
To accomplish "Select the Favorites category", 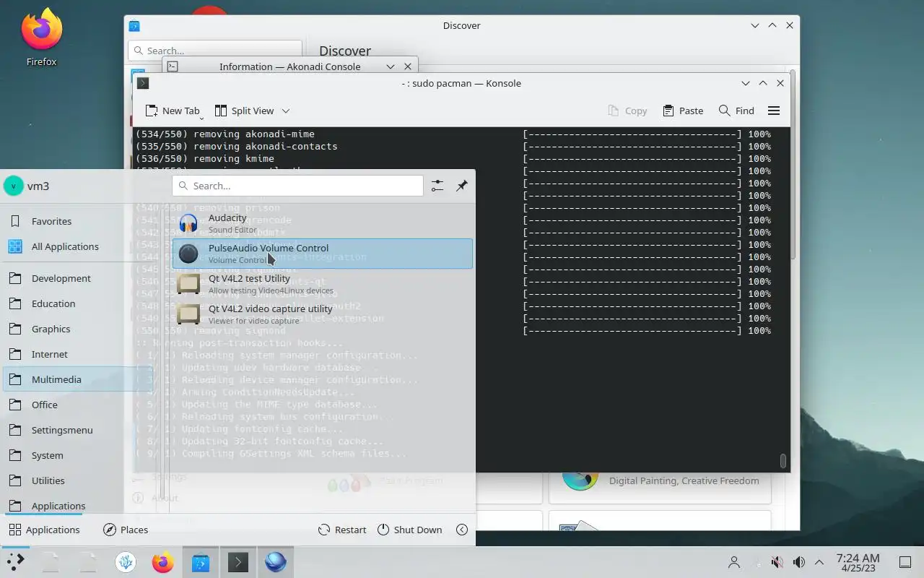I will coord(64,221).
